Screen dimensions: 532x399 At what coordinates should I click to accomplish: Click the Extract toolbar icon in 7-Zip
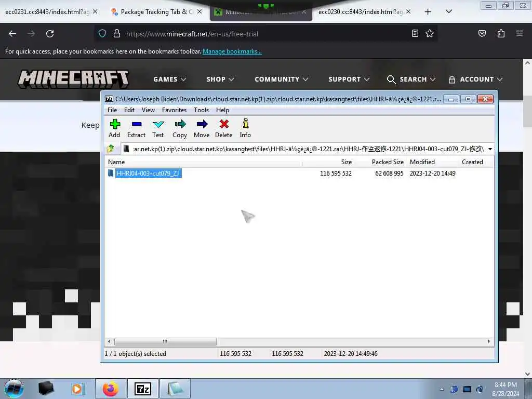pos(137,128)
